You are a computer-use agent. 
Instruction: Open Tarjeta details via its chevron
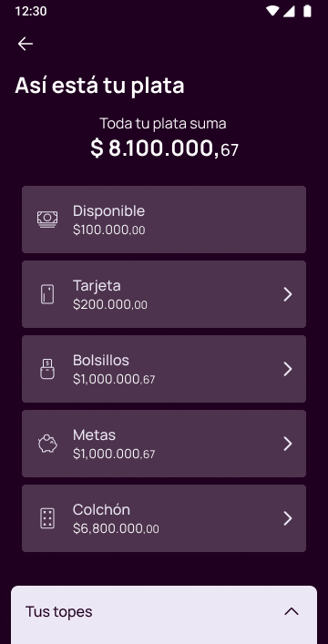tap(288, 294)
